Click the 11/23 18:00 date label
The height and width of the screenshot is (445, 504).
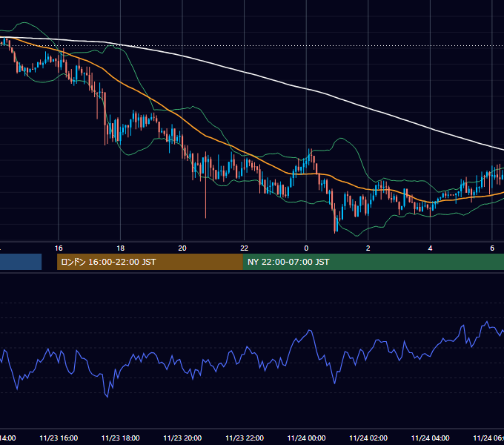121,438
